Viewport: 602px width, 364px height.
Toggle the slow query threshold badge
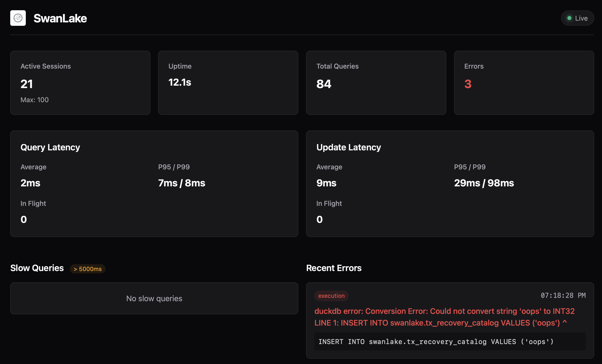(x=87, y=269)
